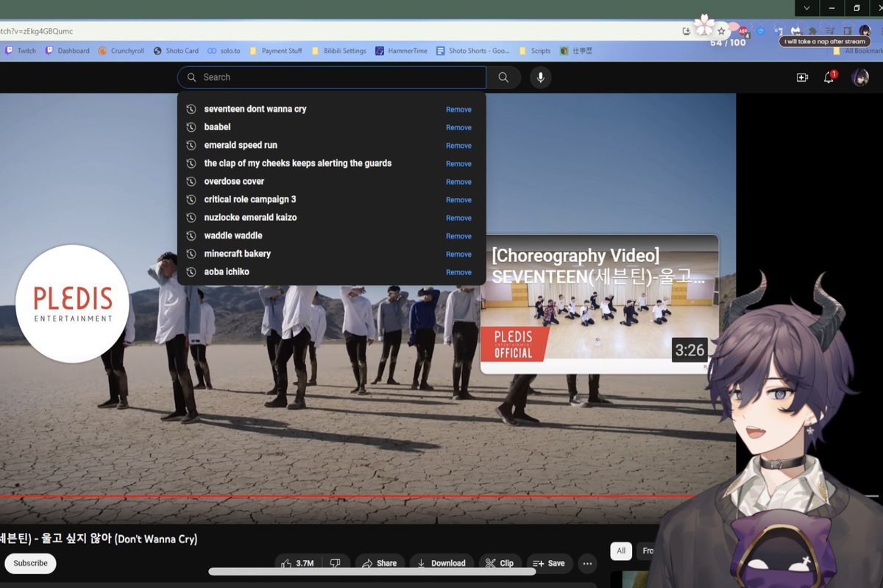Open the All Bookmarks folder
This screenshot has height=588, width=883.
(x=859, y=51)
